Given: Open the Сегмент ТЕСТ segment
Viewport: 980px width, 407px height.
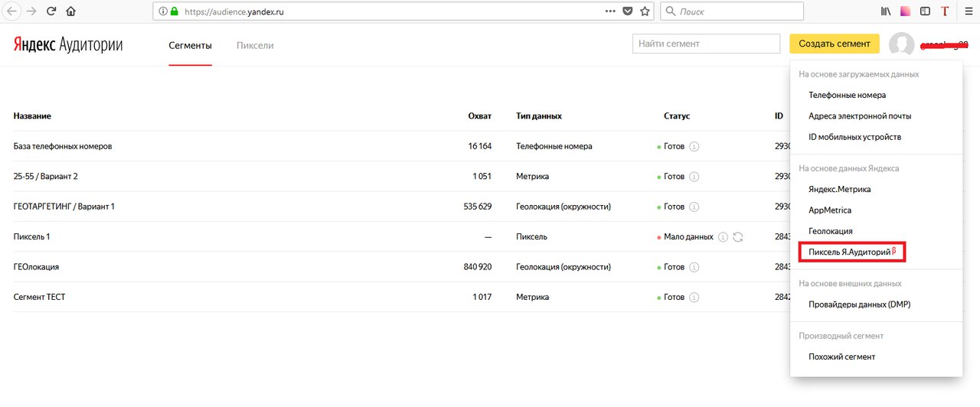Looking at the screenshot, I should (x=39, y=297).
